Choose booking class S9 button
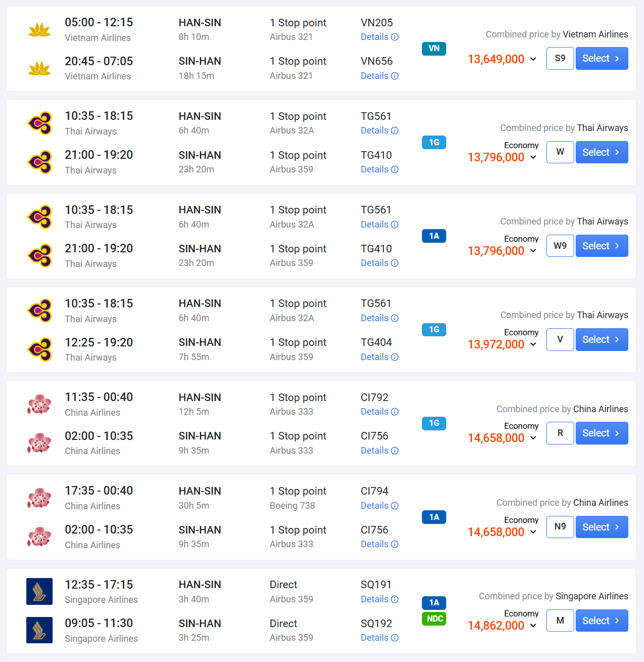 coord(560,59)
